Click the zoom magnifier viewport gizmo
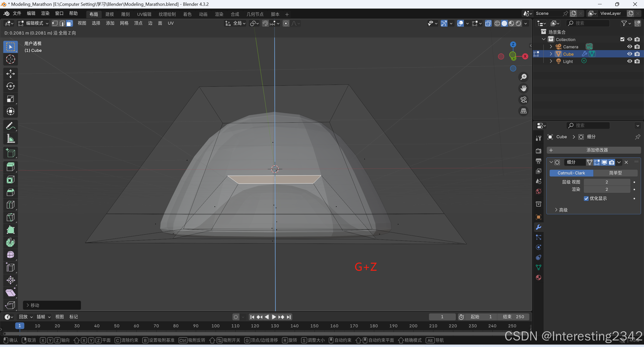The height and width of the screenshot is (347, 644). [523, 77]
